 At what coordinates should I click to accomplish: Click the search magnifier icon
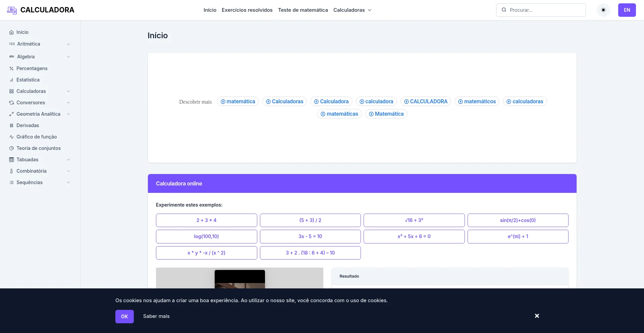pos(504,10)
